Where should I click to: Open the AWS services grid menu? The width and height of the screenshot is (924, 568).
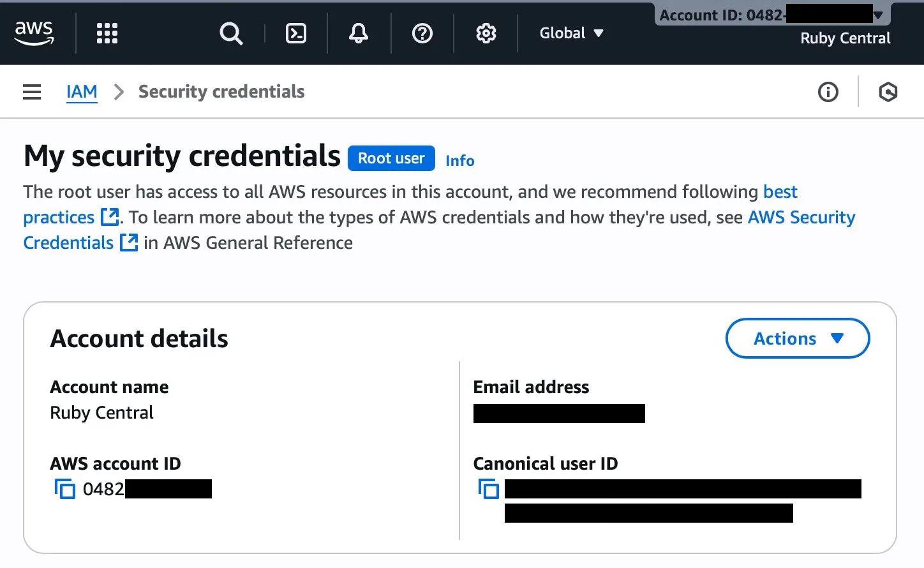pos(107,33)
